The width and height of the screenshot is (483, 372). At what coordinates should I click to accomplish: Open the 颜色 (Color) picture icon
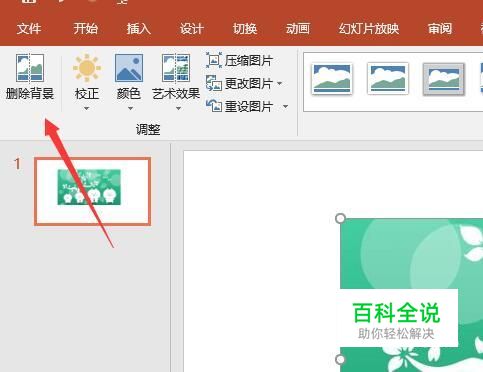pos(129,68)
